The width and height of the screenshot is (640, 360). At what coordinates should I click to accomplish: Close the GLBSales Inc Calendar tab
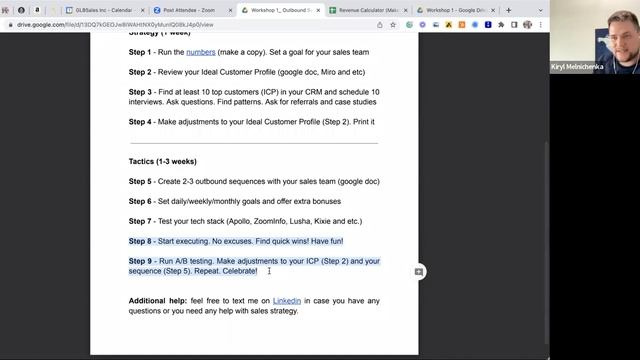coord(142,10)
